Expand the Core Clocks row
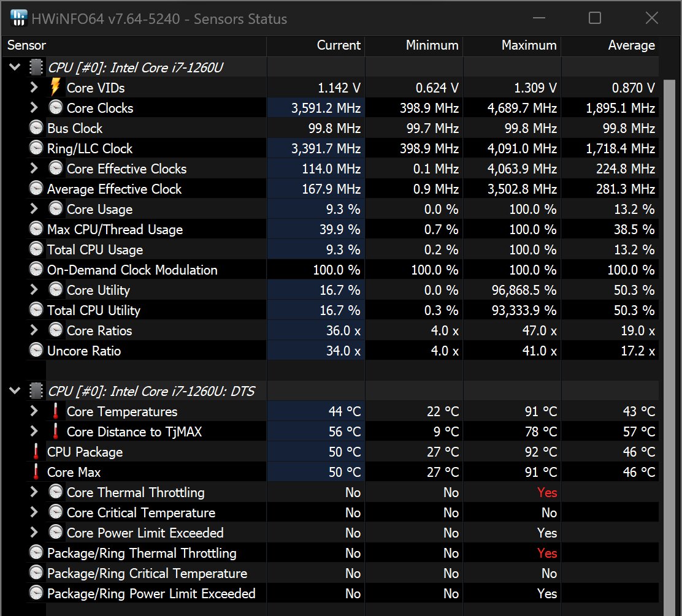 tap(34, 107)
